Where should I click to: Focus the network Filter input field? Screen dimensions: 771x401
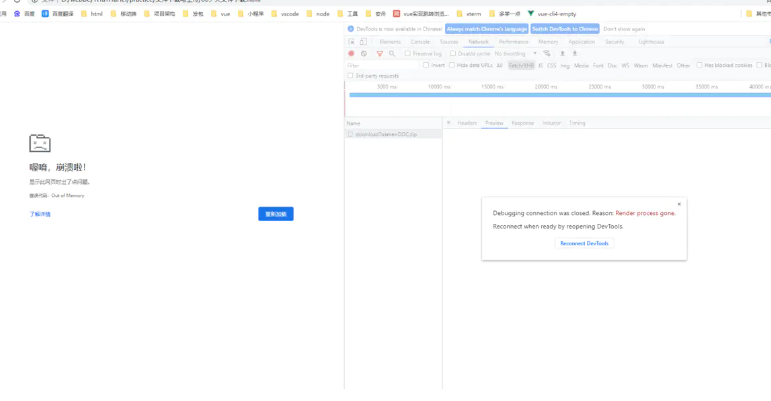pyautogui.click(x=383, y=65)
